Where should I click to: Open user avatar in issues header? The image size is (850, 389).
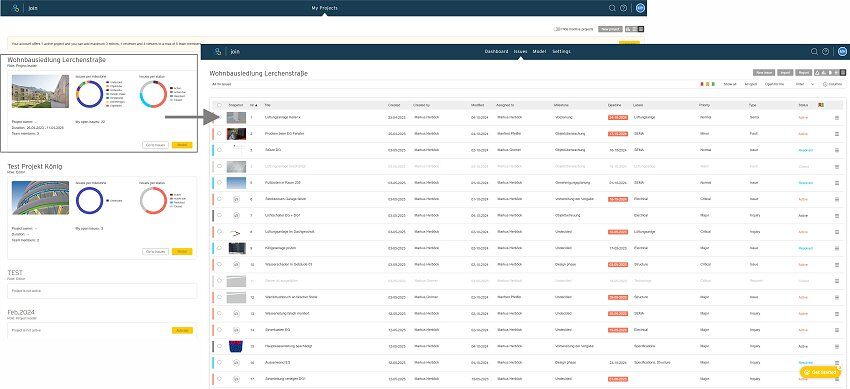point(842,51)
